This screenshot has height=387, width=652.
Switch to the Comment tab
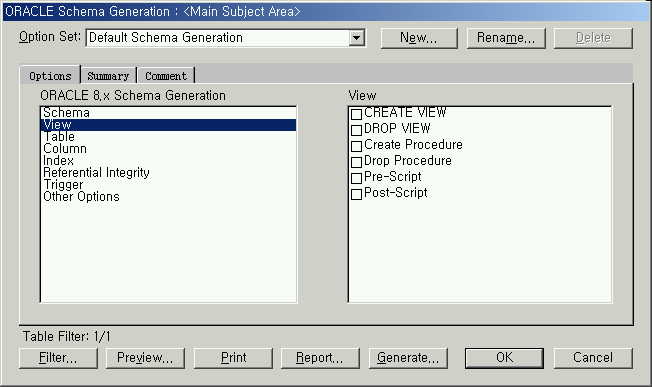click(166, 76)
